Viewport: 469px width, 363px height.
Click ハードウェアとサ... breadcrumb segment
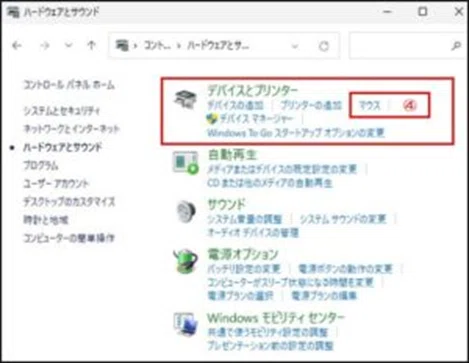[x=218, y=45]
